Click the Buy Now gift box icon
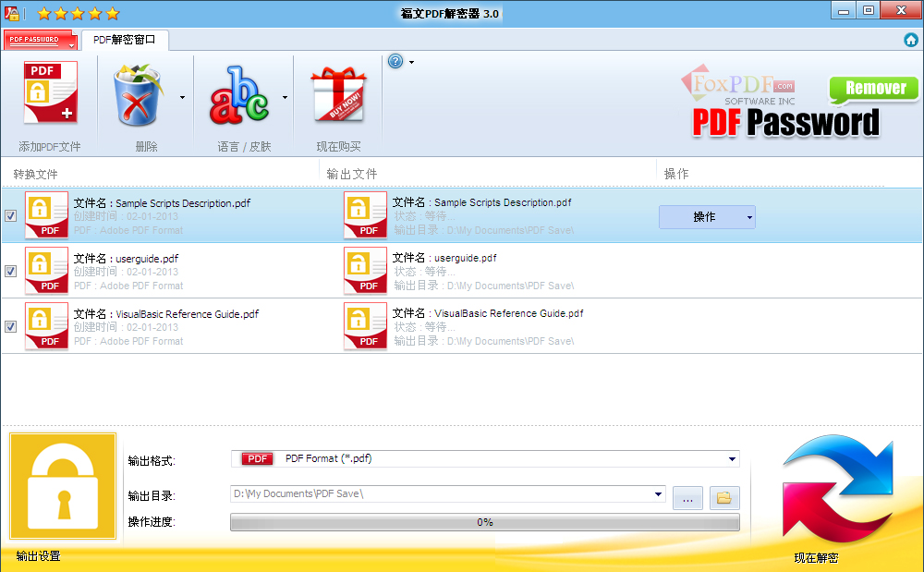The height and width of the screenshot is (572, 924). (338, 94)
